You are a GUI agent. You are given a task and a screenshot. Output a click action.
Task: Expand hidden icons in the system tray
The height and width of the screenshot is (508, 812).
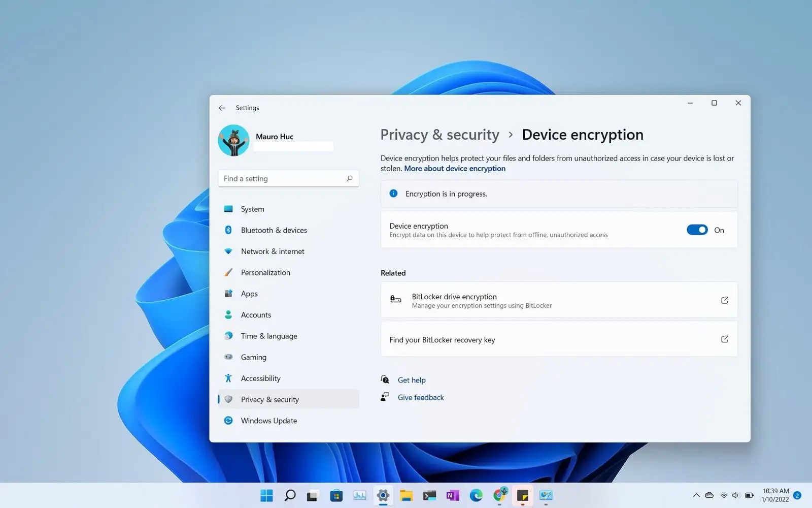tap(696, 495)
